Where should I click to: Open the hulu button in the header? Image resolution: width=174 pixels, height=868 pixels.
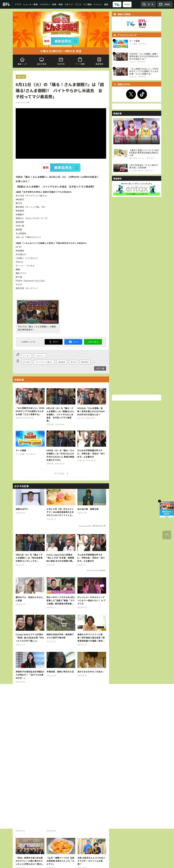pos(127,4)
